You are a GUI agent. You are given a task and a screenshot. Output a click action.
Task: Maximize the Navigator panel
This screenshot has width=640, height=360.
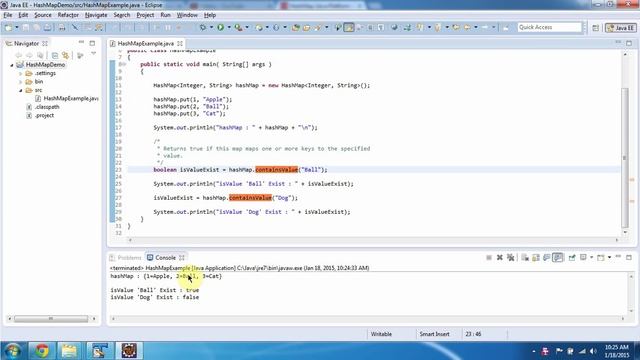pyautogui.click(x=92, y=43)
